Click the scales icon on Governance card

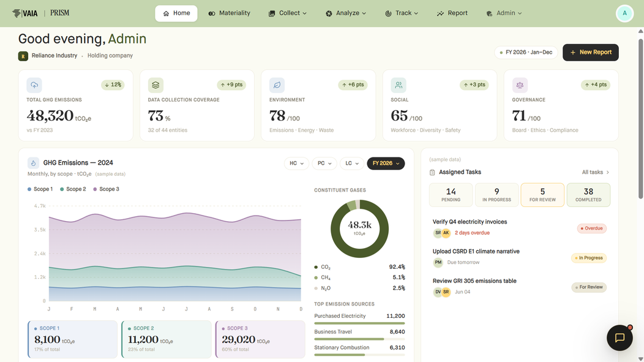coord(520,85)
